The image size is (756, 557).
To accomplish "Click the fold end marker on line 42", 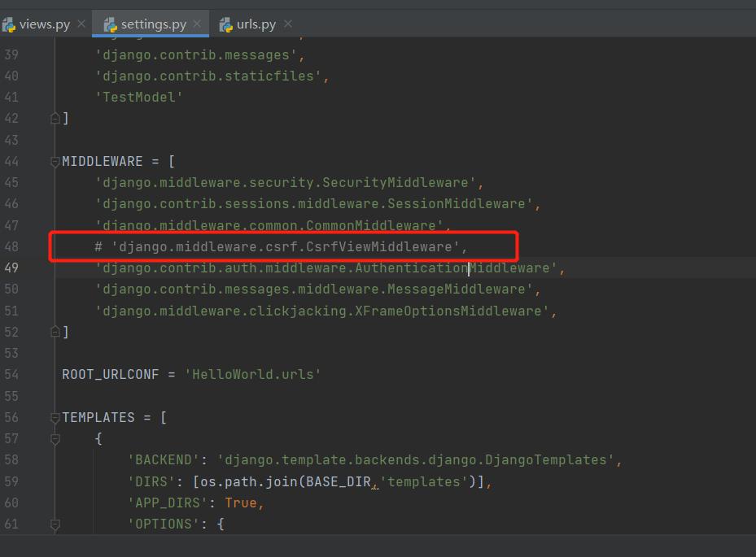I will click(x=55, y=119).
